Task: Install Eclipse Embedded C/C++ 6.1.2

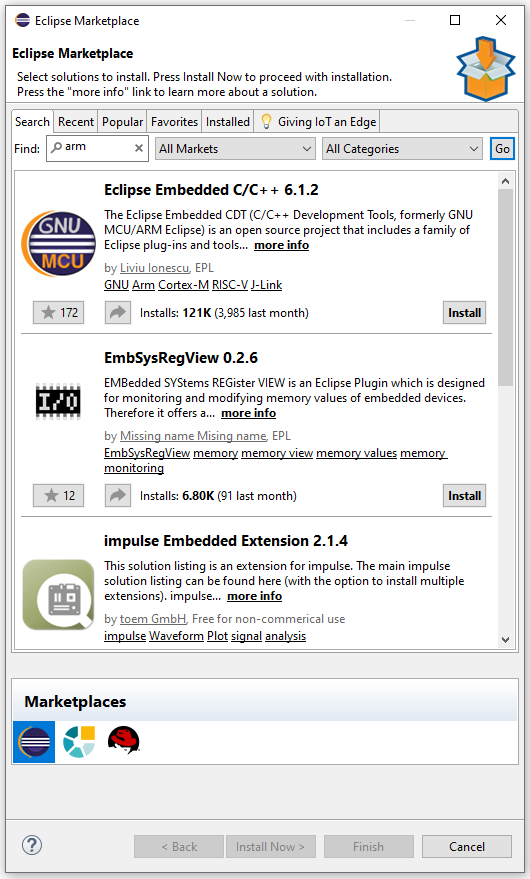Action: (464, 313)
